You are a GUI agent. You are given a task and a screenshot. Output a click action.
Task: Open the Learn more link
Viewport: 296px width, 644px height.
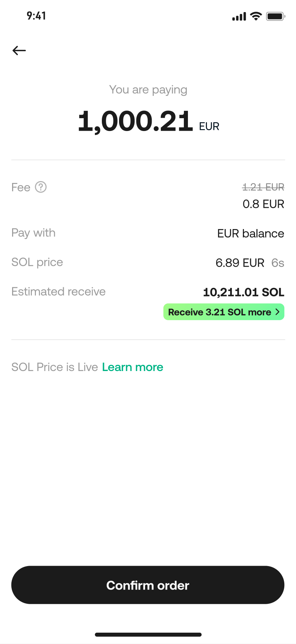(x=133, y=367)
